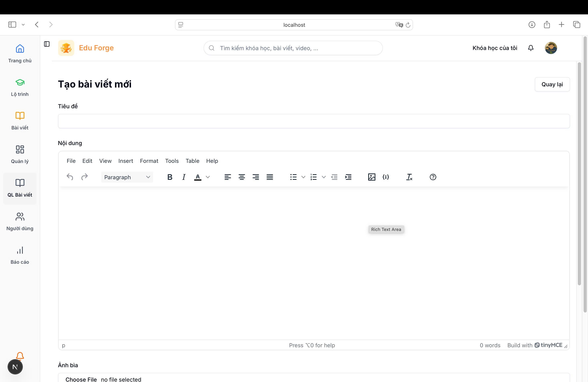Open the Format menu in editor
This screenshot has width=588, height=382.
coord(149,161)
